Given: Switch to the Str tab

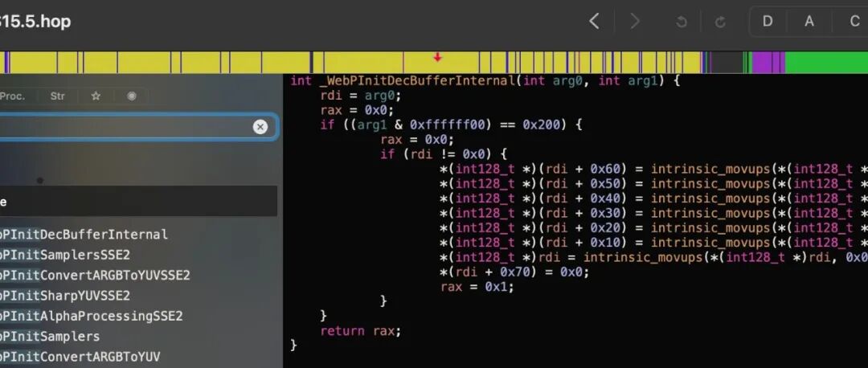Looking at the screenshot, I should [x=58, y=96].
